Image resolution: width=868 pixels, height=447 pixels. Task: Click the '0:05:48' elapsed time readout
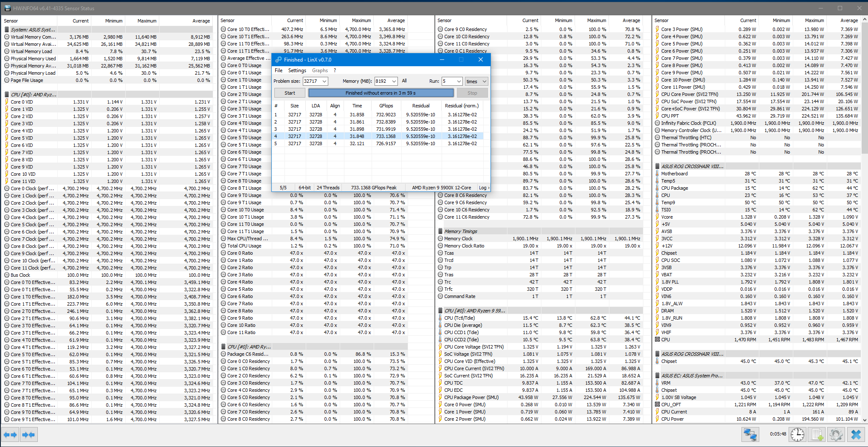coord(778,434)
